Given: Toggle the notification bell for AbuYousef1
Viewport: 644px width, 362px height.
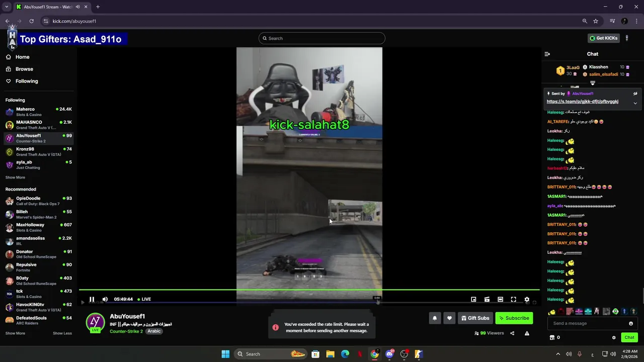Looking at the screenshot, I should click(x=435, y=318).
